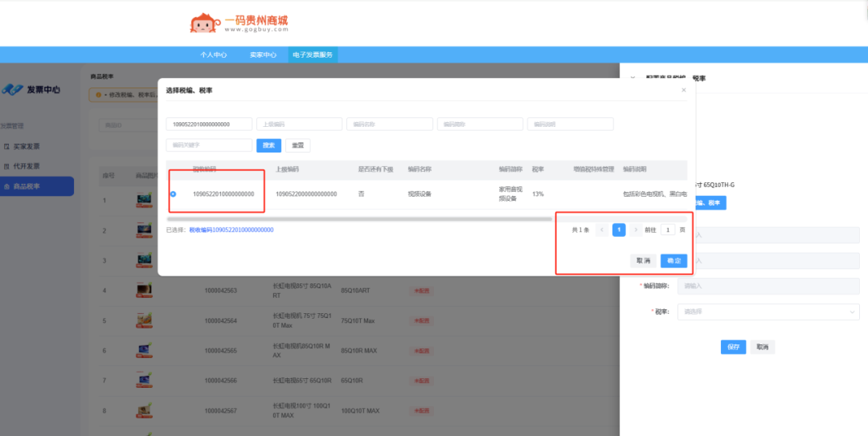The width and height of the screenshot is (868, 436).
Task: Click the 家用音视频设备 cell
Action: (x=510, y=194)
